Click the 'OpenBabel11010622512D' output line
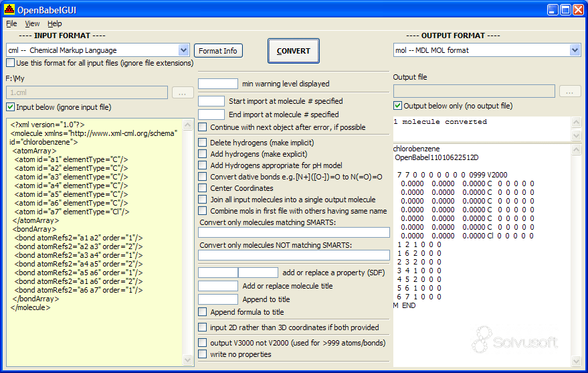This screenshot has height=373, width=588. 437,157
